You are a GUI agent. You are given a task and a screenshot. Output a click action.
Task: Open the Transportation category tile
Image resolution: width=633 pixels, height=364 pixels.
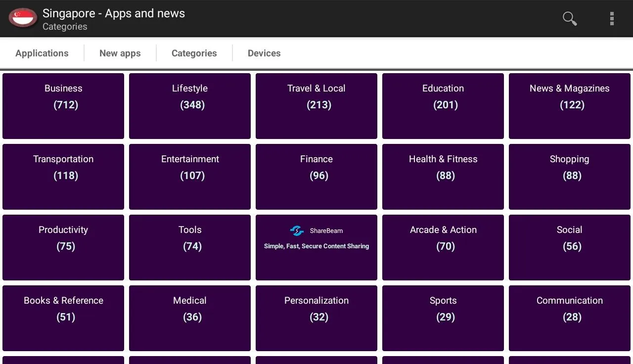point(63,177)
